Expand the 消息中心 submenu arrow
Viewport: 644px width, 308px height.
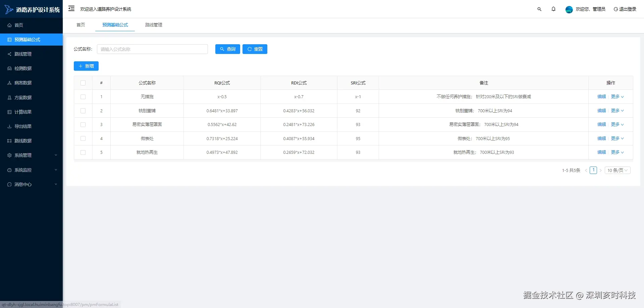point(56,184)
